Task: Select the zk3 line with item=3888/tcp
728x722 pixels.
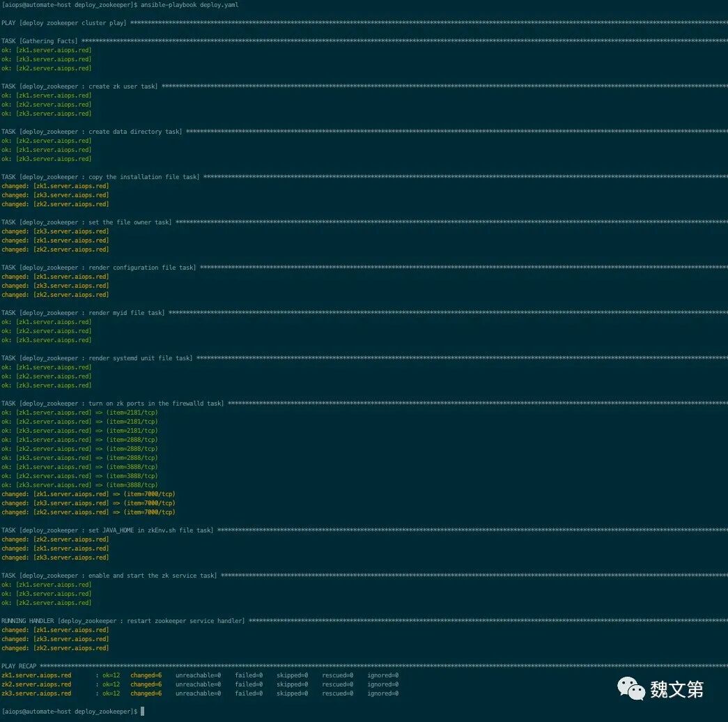Action: [79, 485]
